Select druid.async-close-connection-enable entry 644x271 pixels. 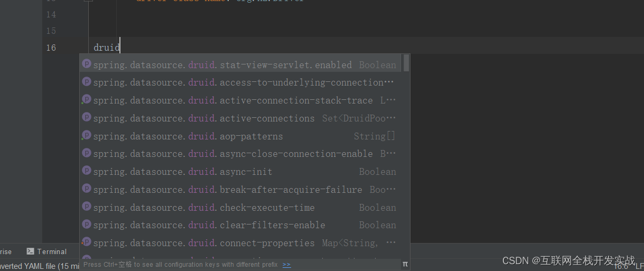tap(241, 154)
